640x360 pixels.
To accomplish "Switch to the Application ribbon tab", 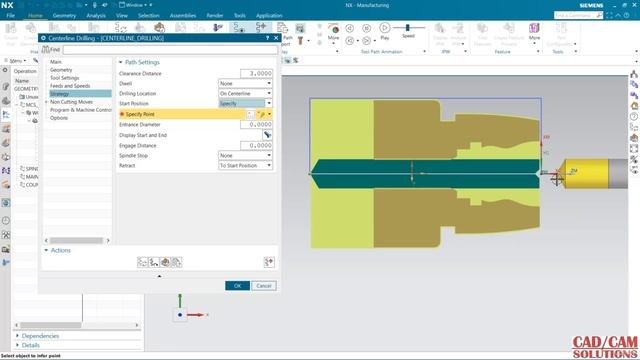I will pos(269,16).
